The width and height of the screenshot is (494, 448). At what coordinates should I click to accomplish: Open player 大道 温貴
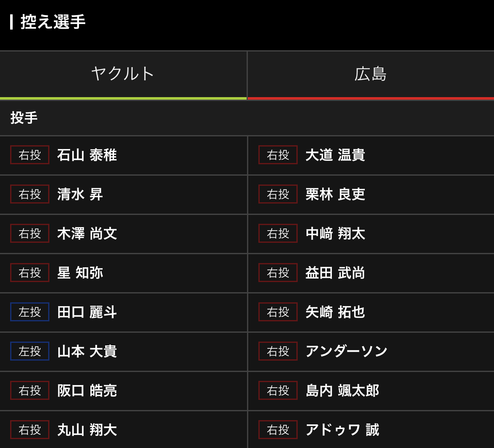(x=335, y=155)
